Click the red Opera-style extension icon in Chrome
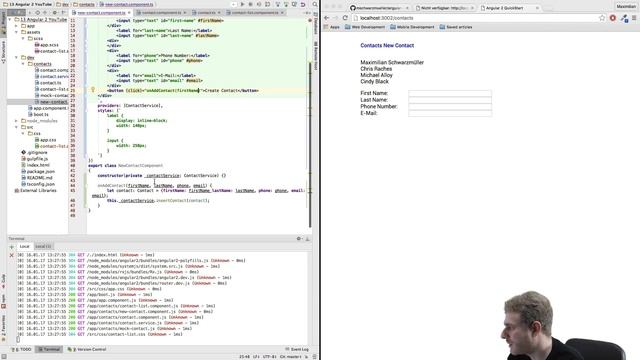Image resolution: width=640 pixels, height=360 pixels. (x=613, y=18)
